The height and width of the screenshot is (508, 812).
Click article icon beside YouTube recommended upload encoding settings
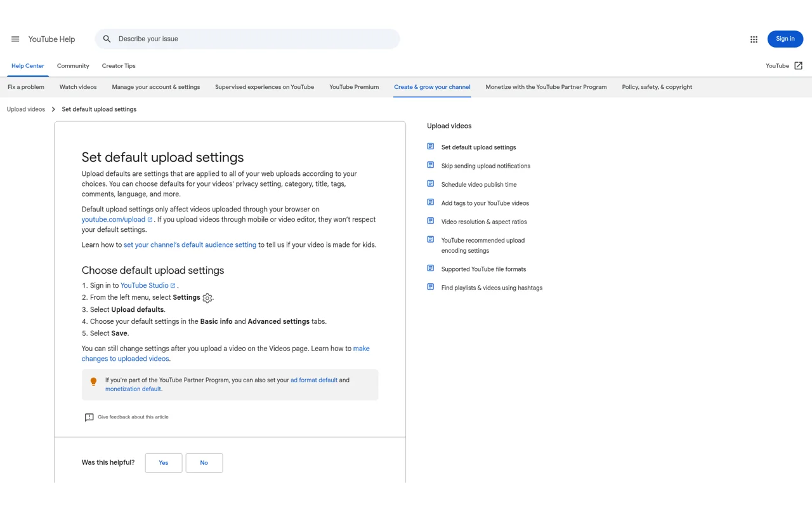(x=430, y=239)
